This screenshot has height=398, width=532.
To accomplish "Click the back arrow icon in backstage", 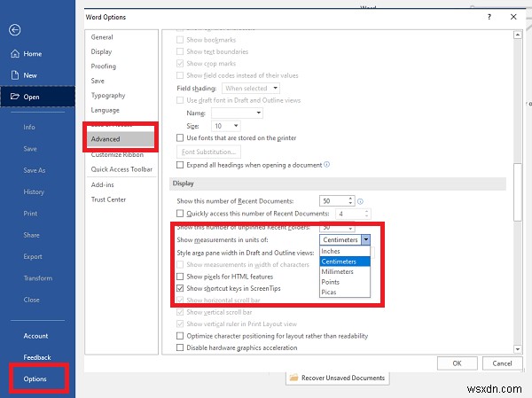I will (x=14, y=30).
